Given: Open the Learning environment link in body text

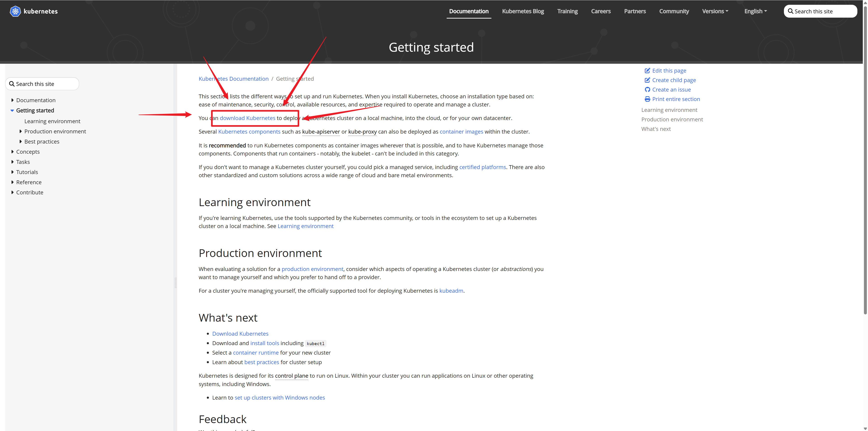Looking at the screenshot, I should point(305,226).
